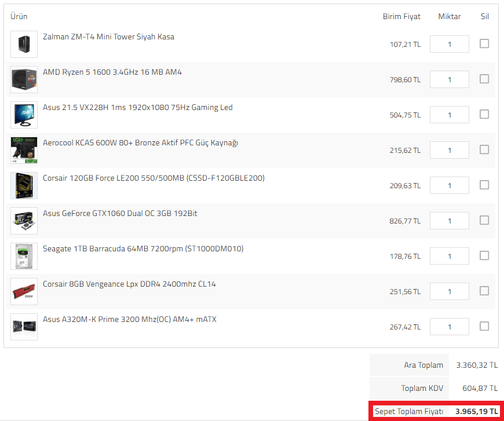Open the Aerocool KCAS 600W thumbnail
Image resolution: width=504 pixels, height=421 pixels.
tap(24, 151)
